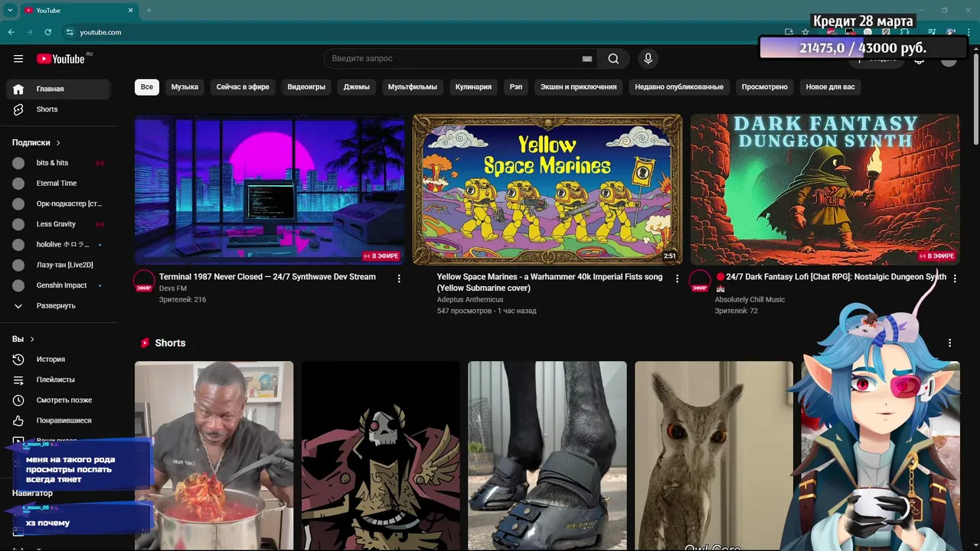
Task: Open the on-screen keyboard icon in search box
Action: [x=587, y=59]
